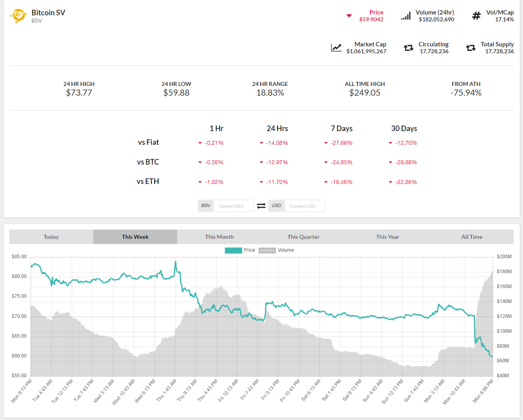The image size is (523, 420).
Task: Click down arrow beside vs ETH -18.46%
Action: [x=326, y=182]
